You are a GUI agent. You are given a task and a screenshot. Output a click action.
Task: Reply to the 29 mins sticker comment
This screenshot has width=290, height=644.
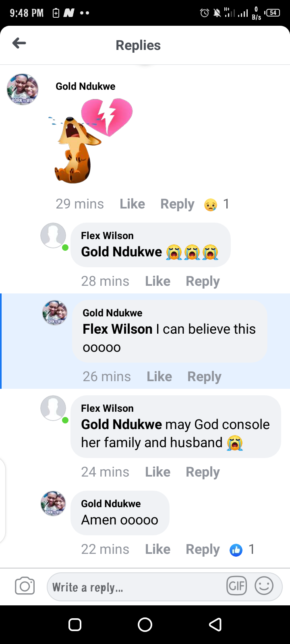pyautogui.click(x=177, y=204)
